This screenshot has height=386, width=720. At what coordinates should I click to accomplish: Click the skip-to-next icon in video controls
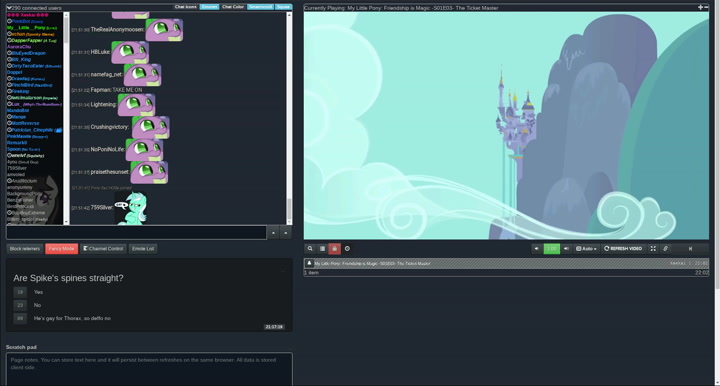click(690, 248)
